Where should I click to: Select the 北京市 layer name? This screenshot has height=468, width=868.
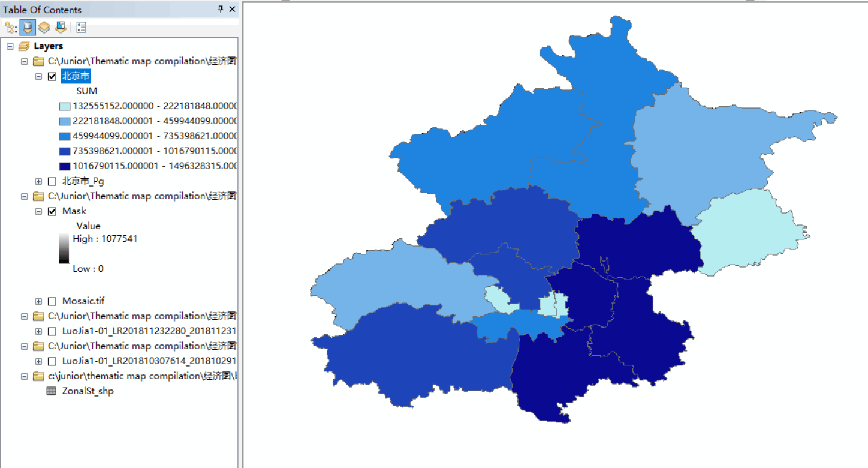point(76,76)
